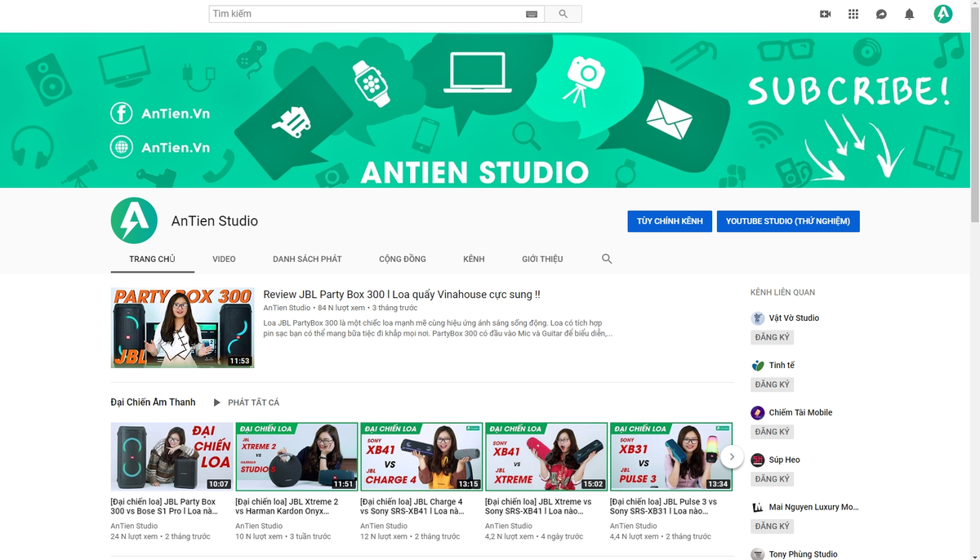The image size is (980, 560).
Task: Open Súp Heo channel avatar
Action: point(758,460)
